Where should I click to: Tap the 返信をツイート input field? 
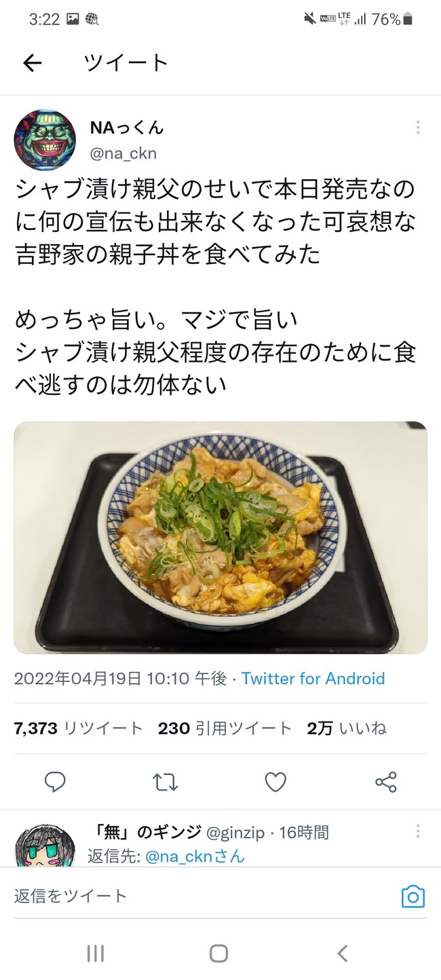[204, 897]
